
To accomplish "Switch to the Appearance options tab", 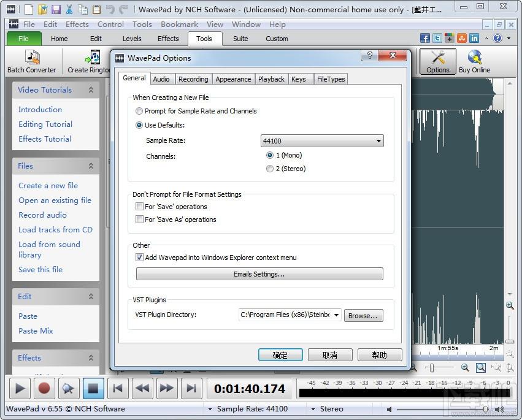I will 233,79.
